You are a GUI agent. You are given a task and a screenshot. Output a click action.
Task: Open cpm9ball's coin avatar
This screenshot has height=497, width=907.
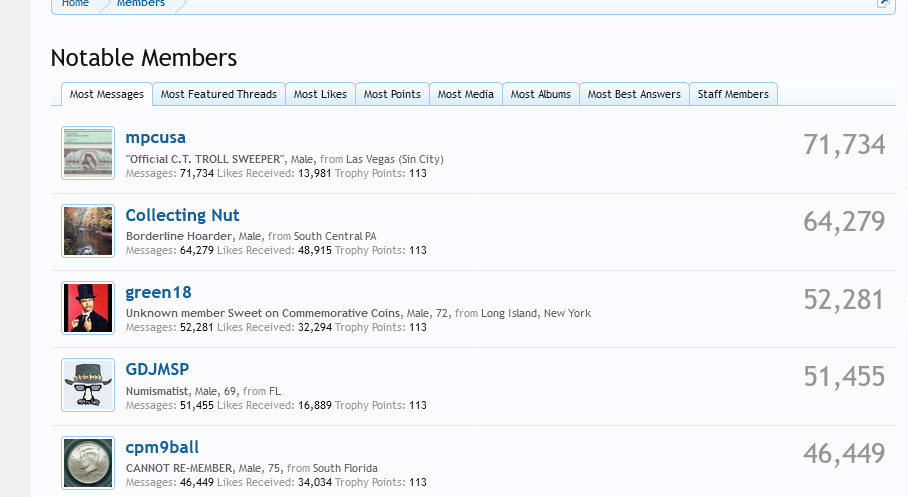[x=87, y=462]
